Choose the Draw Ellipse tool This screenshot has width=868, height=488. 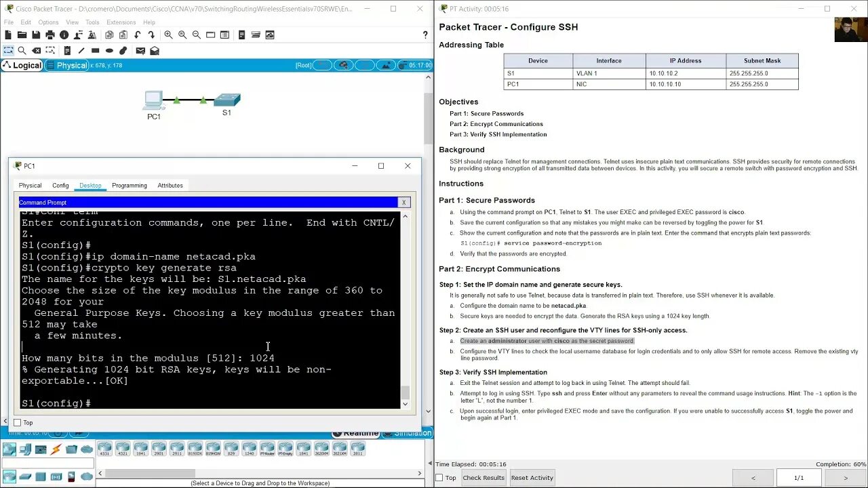(109, 50)
